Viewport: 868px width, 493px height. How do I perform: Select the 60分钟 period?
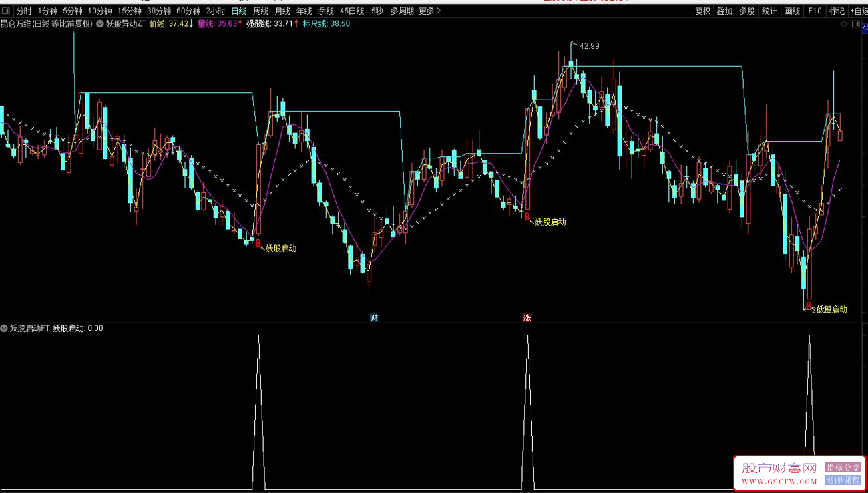pyautogui.click(x=188, y=11)
